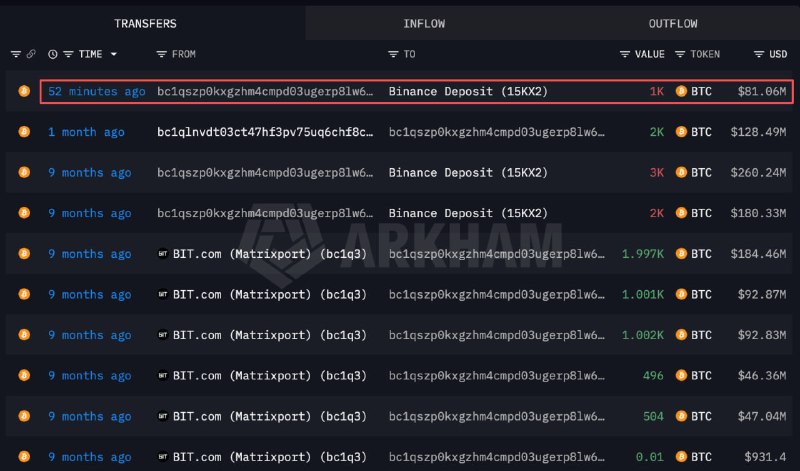Image resolution: width=800 pixels, height=471 pixels.
Task: Open the '1 month ago' transaction link
Action: point(86,132)
